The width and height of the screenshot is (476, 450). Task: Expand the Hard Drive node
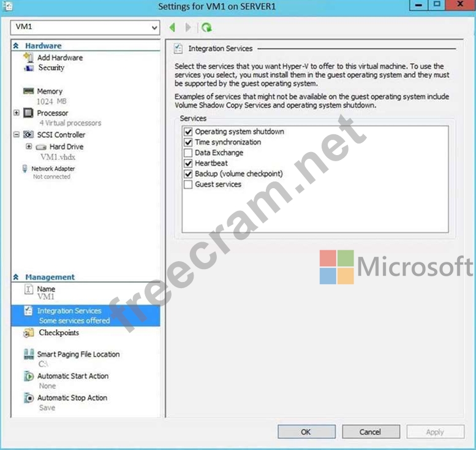click(x=29, y=147)
